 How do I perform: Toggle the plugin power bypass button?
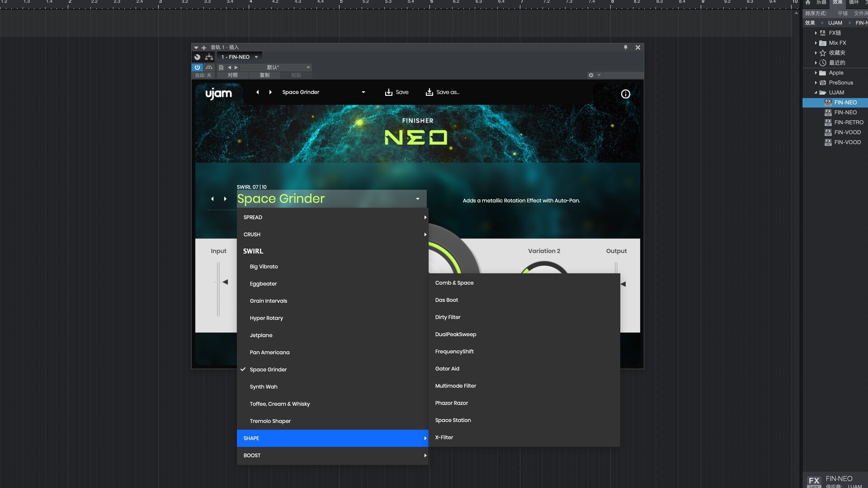(197, 67)
